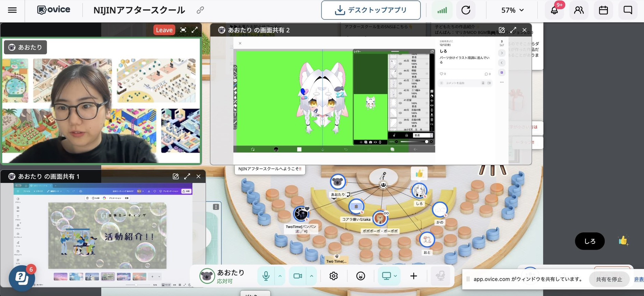Open 普通 blend mode dropdown in layers
Image resolution: width=644 pixels, height=296 pixels.
423,135
